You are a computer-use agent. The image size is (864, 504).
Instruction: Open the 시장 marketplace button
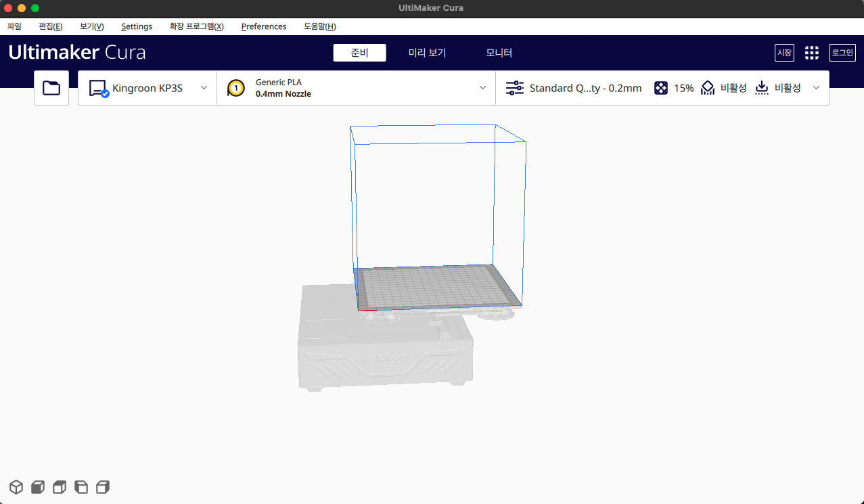784,53
